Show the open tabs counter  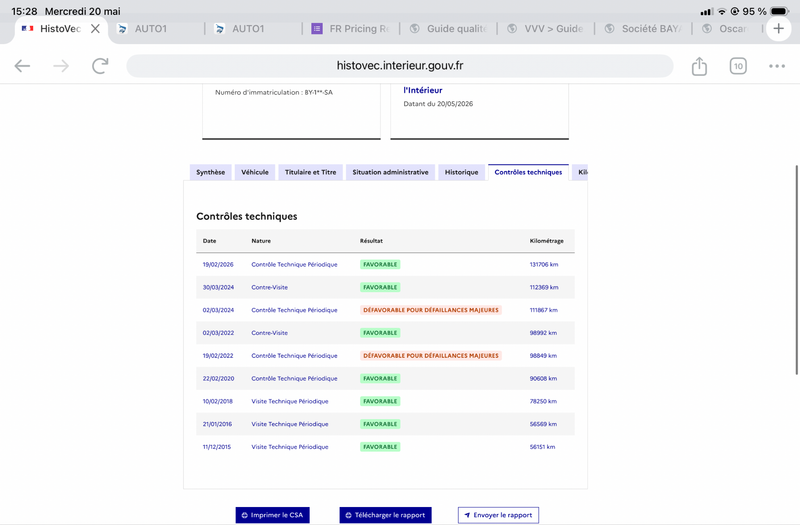click(738, 66)
